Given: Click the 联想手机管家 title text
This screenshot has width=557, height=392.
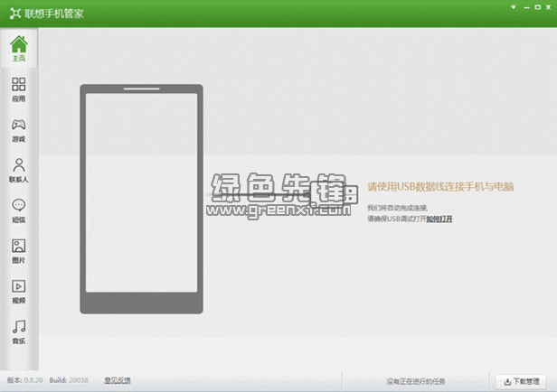Looking at the screenshot, I should pos(54,14).
